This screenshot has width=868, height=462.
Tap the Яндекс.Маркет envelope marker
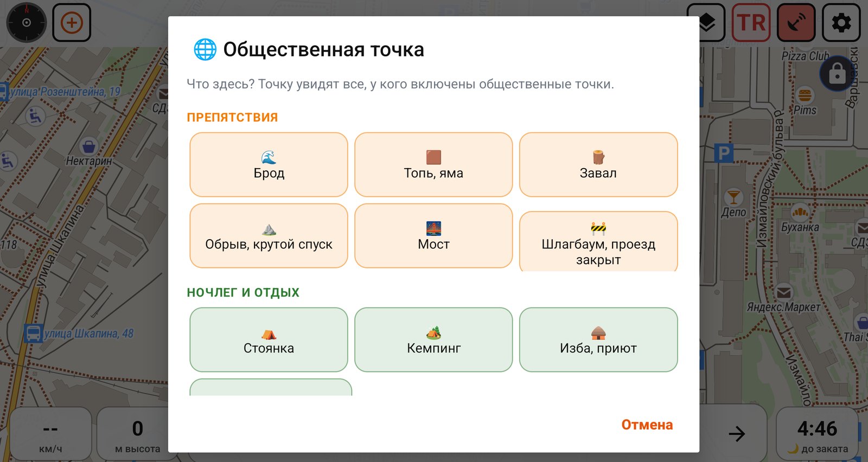(x=783, y=292)
